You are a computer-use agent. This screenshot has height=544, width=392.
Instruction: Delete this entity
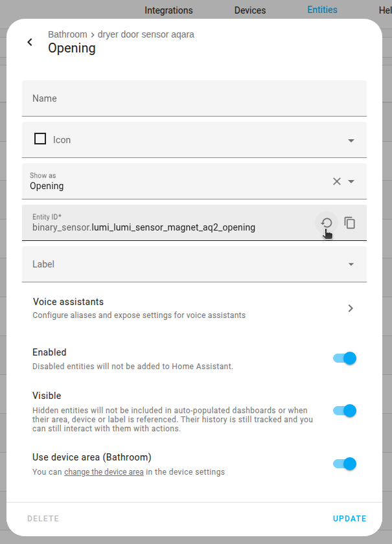(43, 518)
